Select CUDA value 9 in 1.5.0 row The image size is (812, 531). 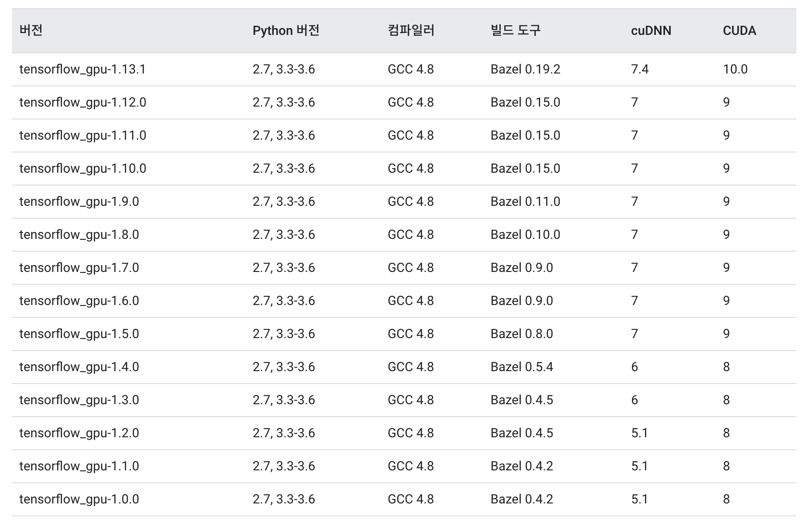click(x=727, y=334)
